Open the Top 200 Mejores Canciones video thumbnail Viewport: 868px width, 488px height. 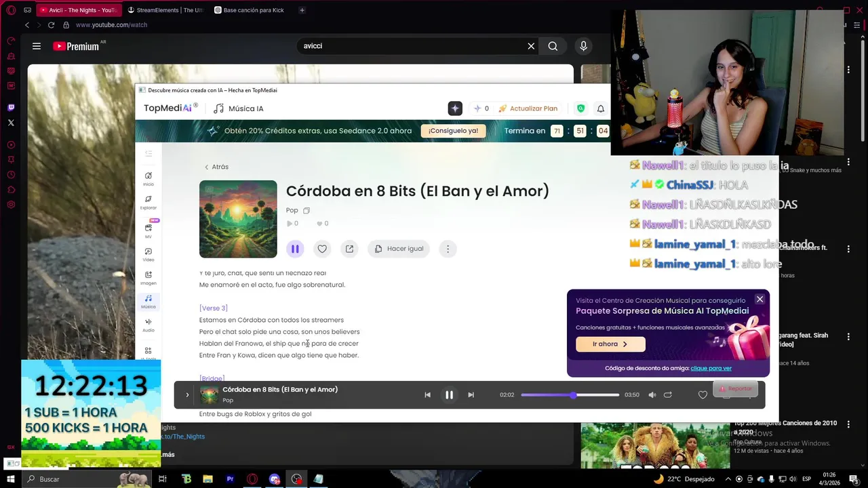click(x=655, y=445)
